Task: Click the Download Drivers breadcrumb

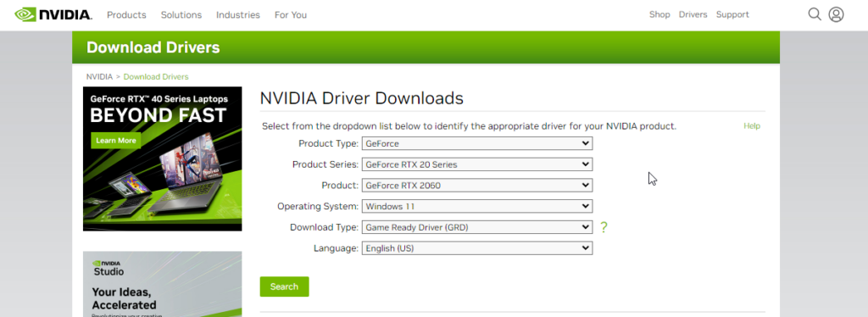Action: coord(156,77)
